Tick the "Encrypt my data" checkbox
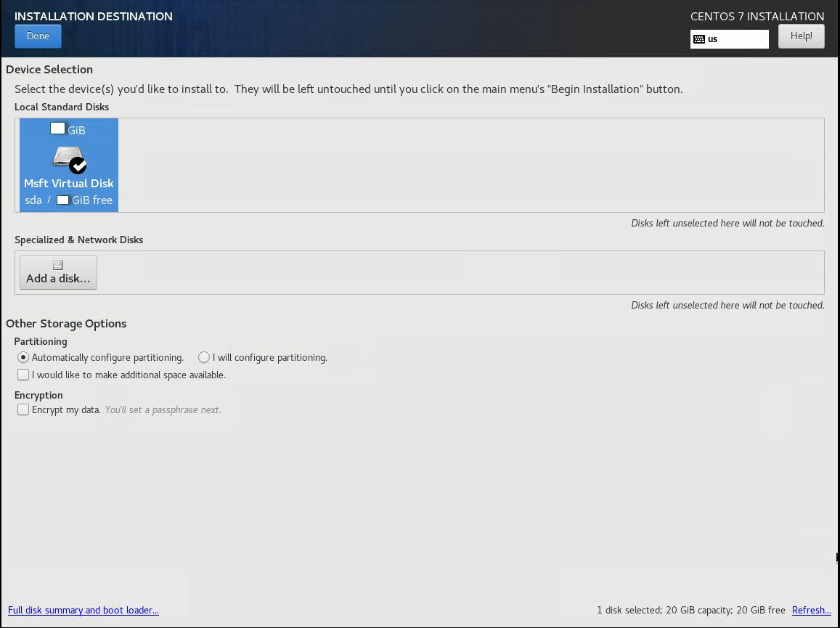The height and width of the screenshot is (628, 840). (24, 409)
